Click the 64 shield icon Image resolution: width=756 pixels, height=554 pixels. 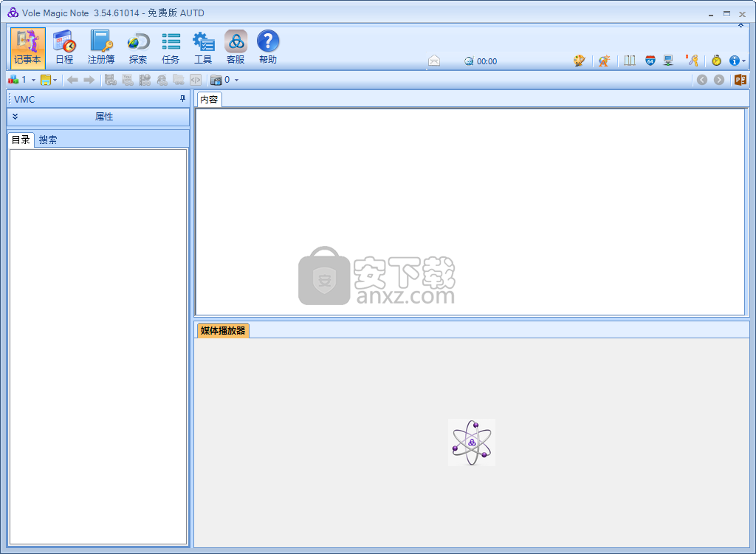650,61
